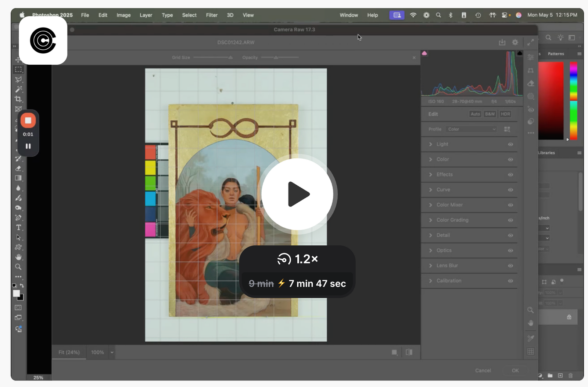Click the Auto adjustment button
This screenshot has width=588, height=387.
pyautogui.click(x=475, y=114)
